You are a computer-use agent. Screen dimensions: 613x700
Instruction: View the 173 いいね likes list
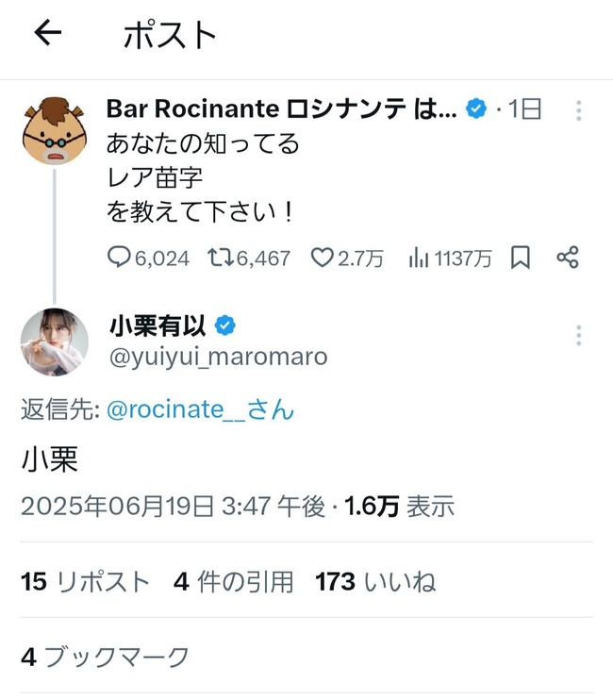pyautogui.click(x=375, y=582)
